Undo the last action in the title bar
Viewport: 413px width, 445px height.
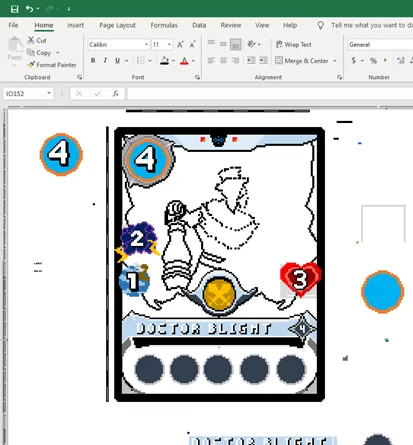(x=29, y=9)
